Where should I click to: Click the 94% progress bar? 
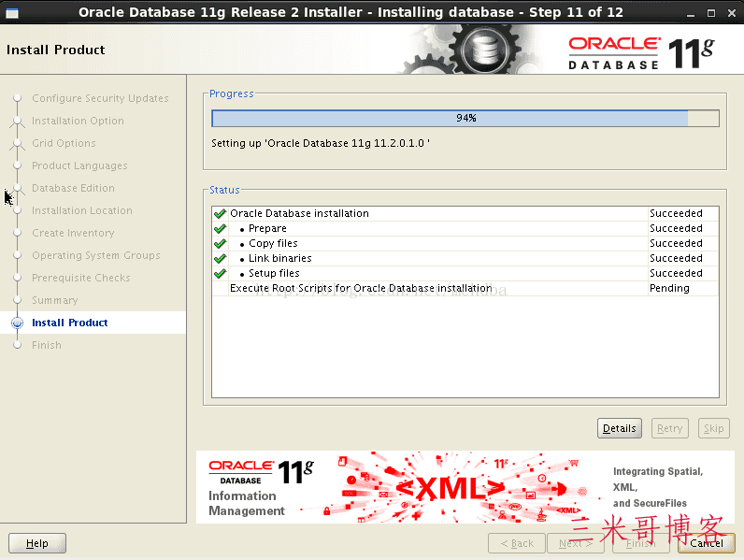pos(465,118)
